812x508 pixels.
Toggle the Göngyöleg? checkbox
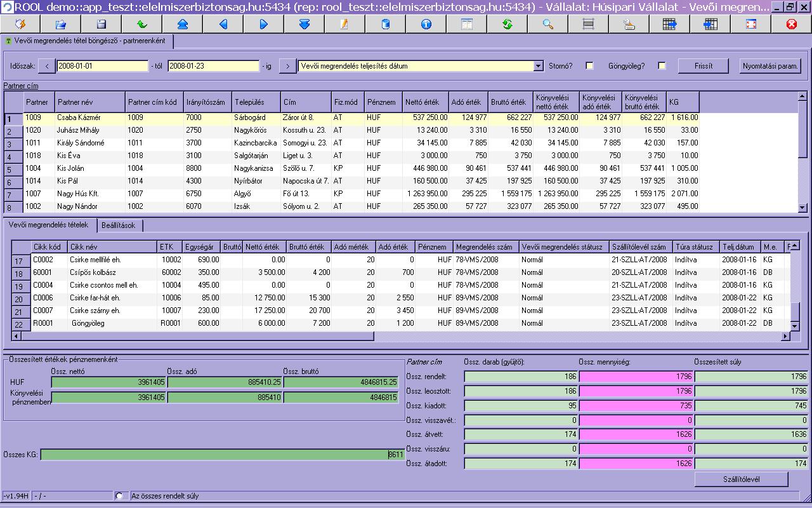pos(662,66)
